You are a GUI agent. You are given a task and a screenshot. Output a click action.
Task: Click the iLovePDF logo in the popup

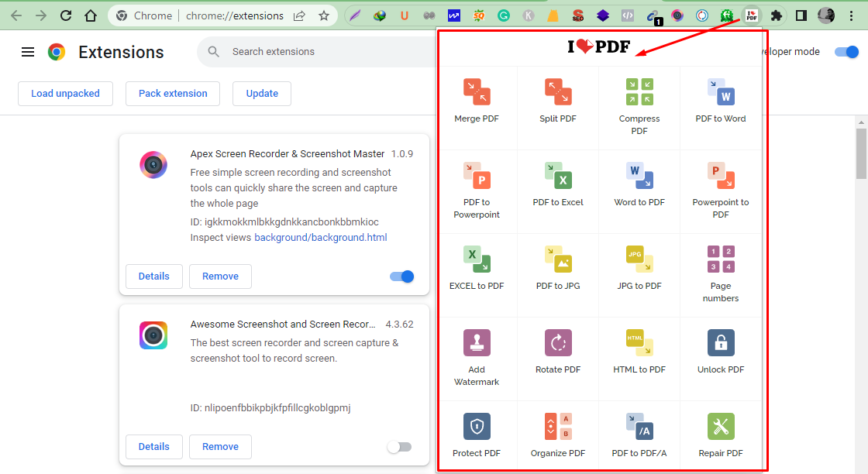(x=599, y=46)
